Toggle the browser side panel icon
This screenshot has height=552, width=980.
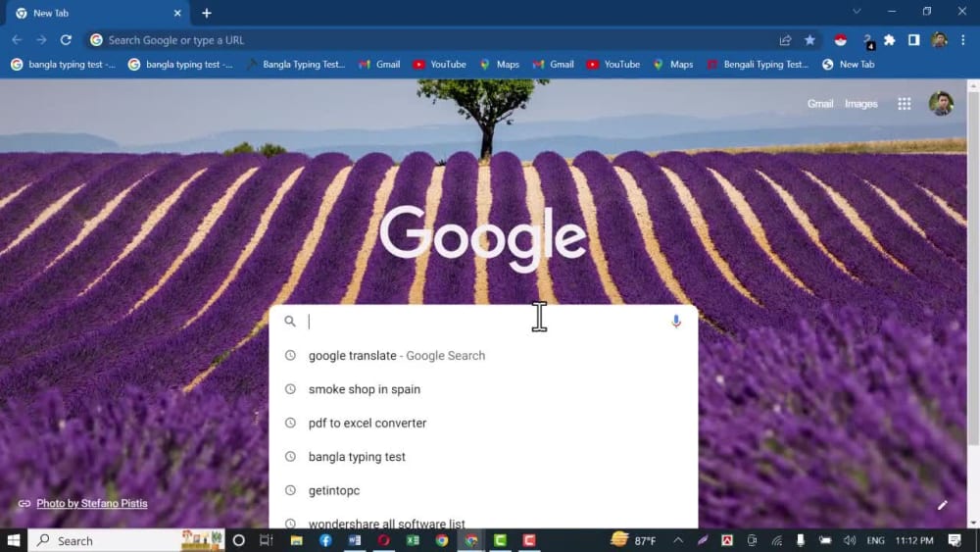pyautogui.click(x=913, y=40)
